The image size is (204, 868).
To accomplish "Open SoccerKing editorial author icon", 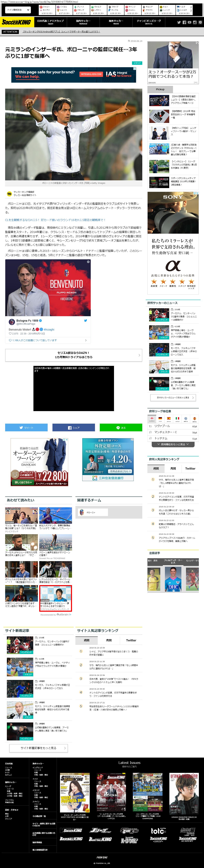I will 9,194.
